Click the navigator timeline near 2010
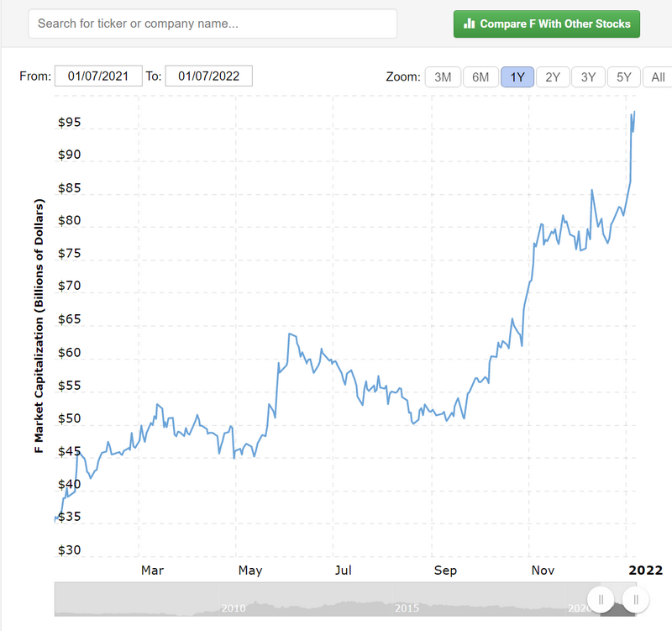This screenshot has width=672, height=631. point(234,606)
